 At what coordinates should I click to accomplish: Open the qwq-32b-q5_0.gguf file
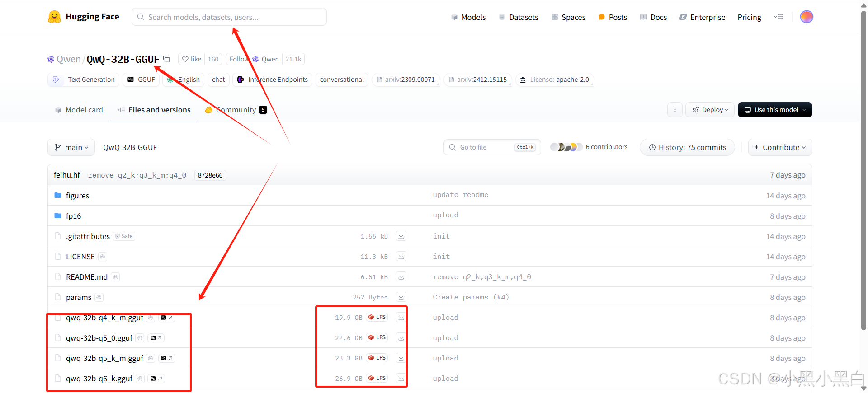(99, 338)
